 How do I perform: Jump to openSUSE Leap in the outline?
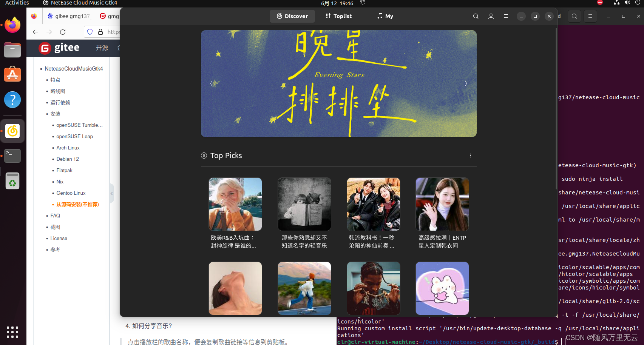75,137
